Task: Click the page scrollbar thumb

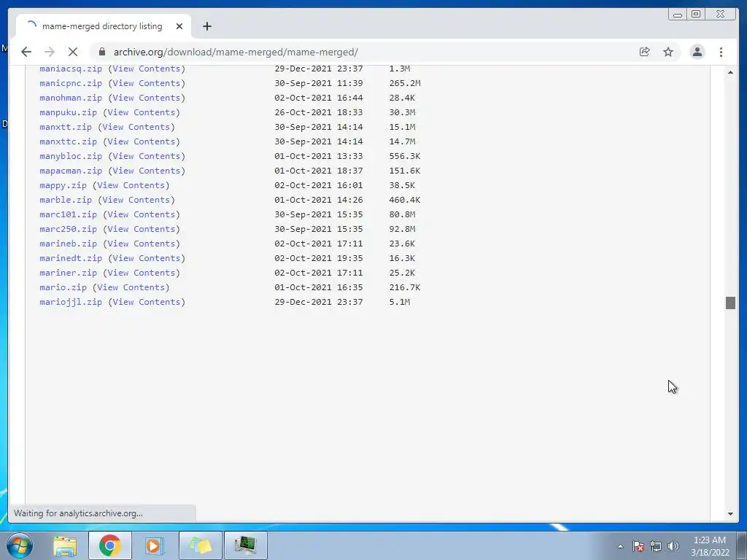Action: point(730,303)
